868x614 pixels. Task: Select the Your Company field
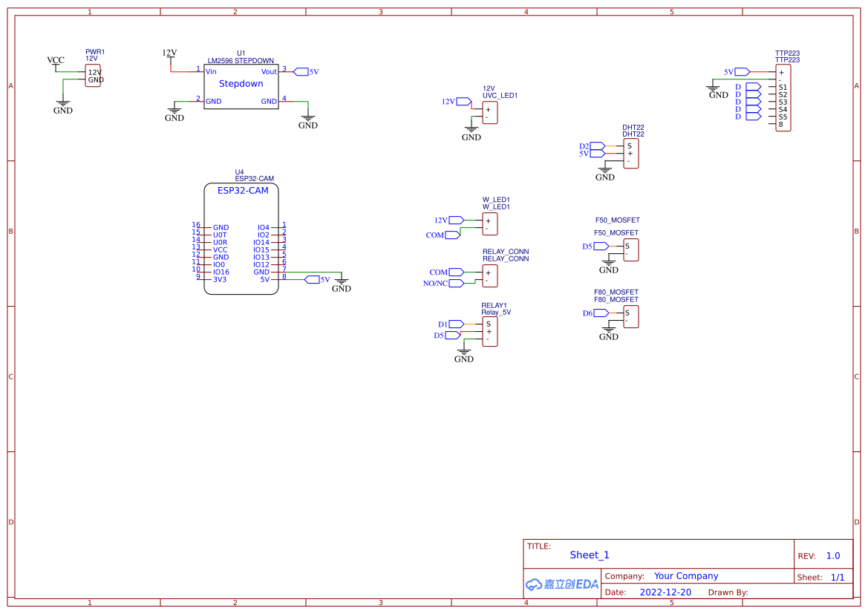[686, 576]
